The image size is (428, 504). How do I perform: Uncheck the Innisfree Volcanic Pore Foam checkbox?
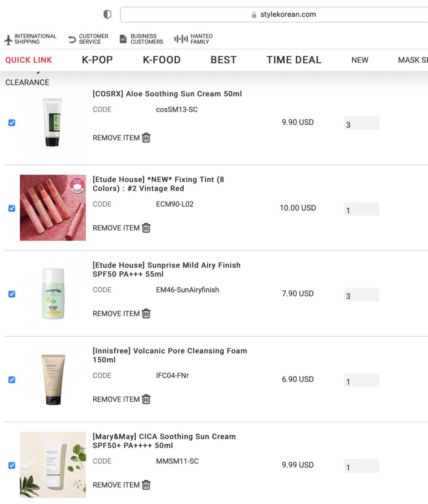(x=12, y=379)
